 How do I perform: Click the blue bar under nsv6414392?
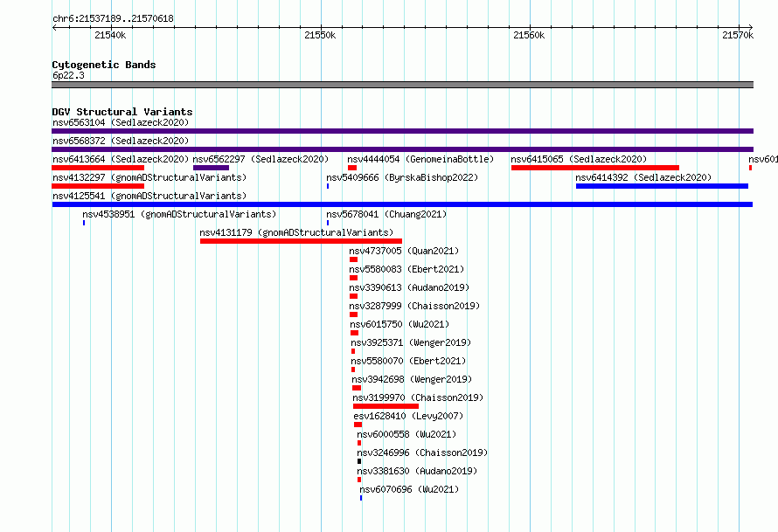662,186
